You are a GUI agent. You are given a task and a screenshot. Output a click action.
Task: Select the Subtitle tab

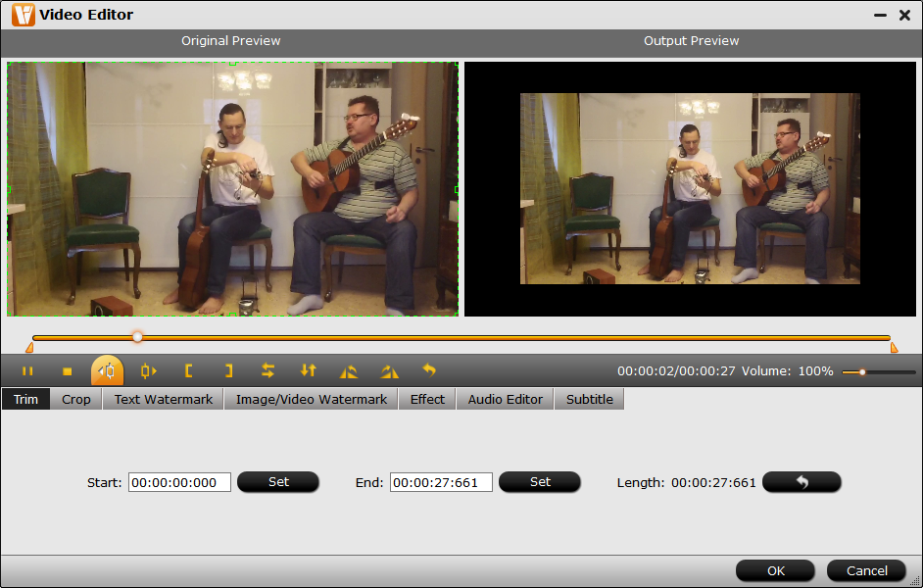pos(589,399)
